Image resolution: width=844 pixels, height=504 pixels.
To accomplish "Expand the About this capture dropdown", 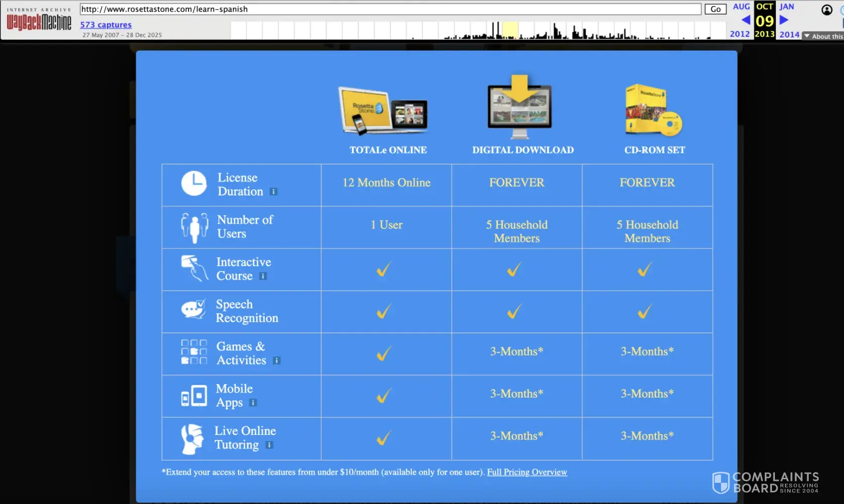I will click(x=823, y=36).
